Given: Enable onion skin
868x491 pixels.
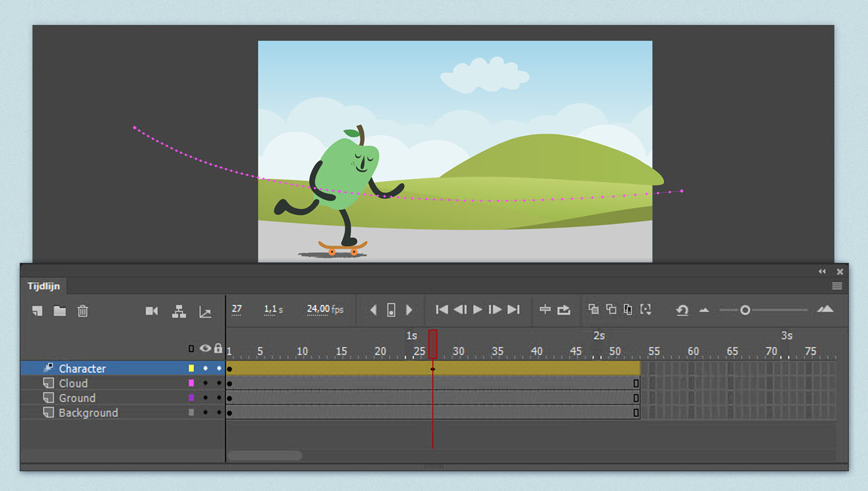Looking at the screenshot, I should click(593, 309).
